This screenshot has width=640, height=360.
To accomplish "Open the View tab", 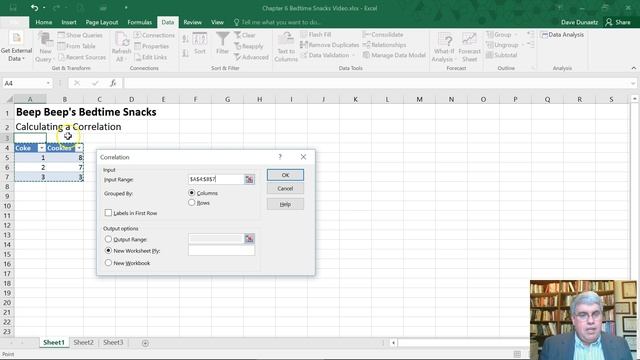I will click(217, 22).
